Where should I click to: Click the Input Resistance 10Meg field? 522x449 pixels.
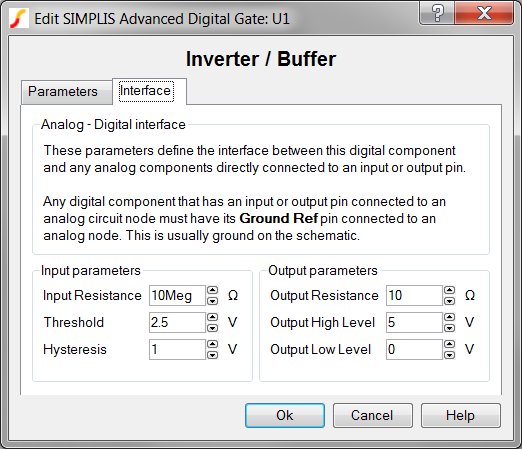coord(177,295)
